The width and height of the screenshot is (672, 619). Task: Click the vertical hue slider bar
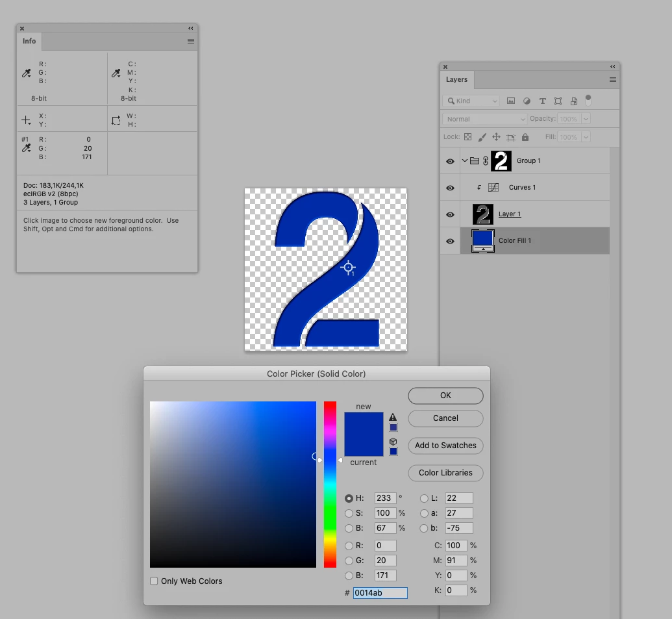click(330, 485)
